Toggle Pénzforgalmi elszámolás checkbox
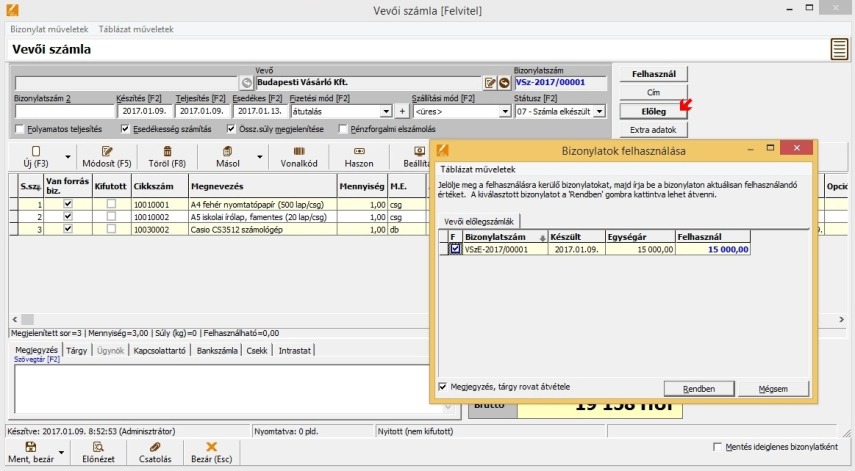This screenshot has width=855, height=471. (x=344, y=129)
